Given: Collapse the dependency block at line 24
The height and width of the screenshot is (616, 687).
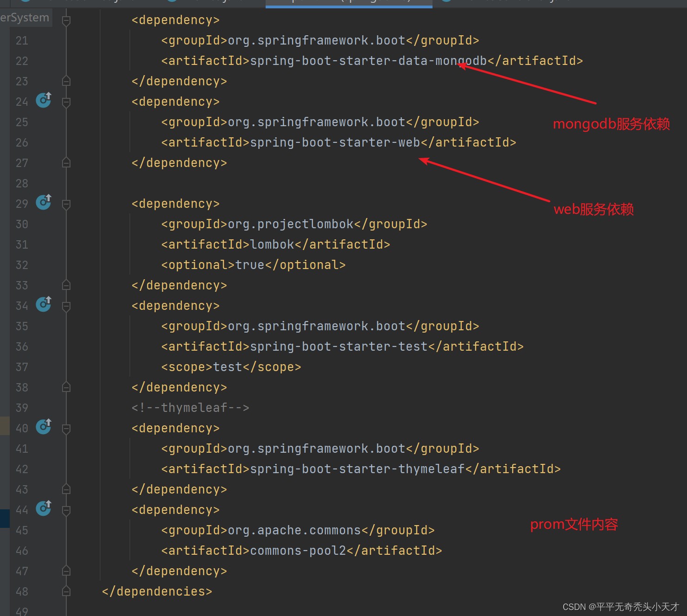Looking at the screenshot, I should point(66,102).
